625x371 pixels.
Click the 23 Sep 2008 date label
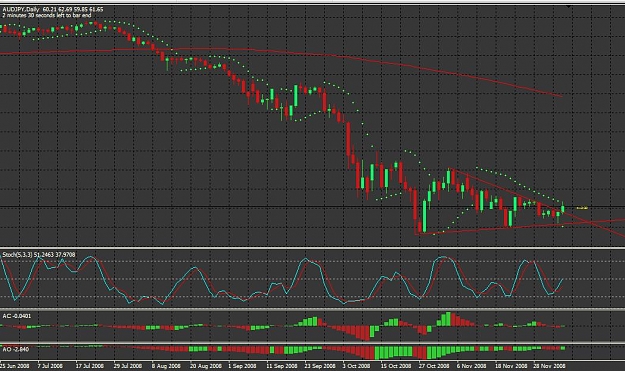pos(320,366)
